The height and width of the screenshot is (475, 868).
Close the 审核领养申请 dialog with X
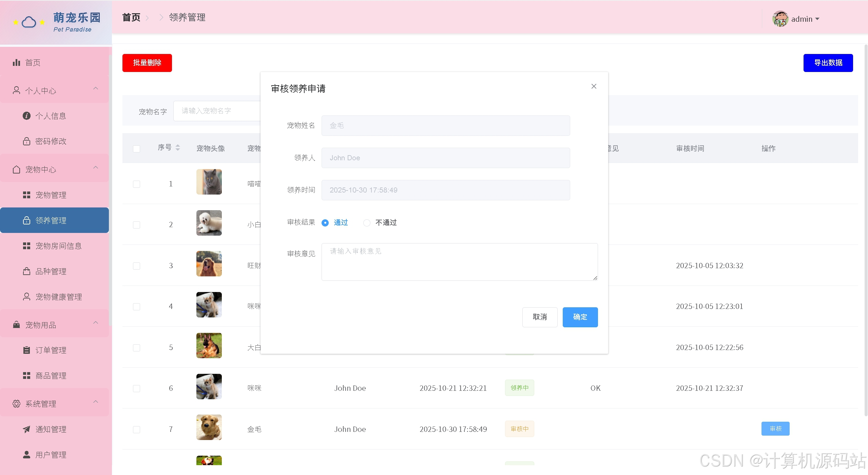point(594,86)
